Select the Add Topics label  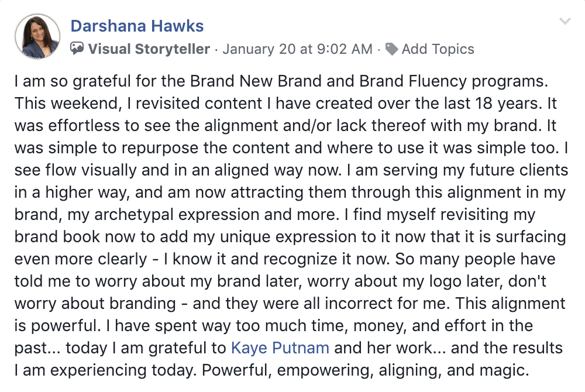[438, 49]
